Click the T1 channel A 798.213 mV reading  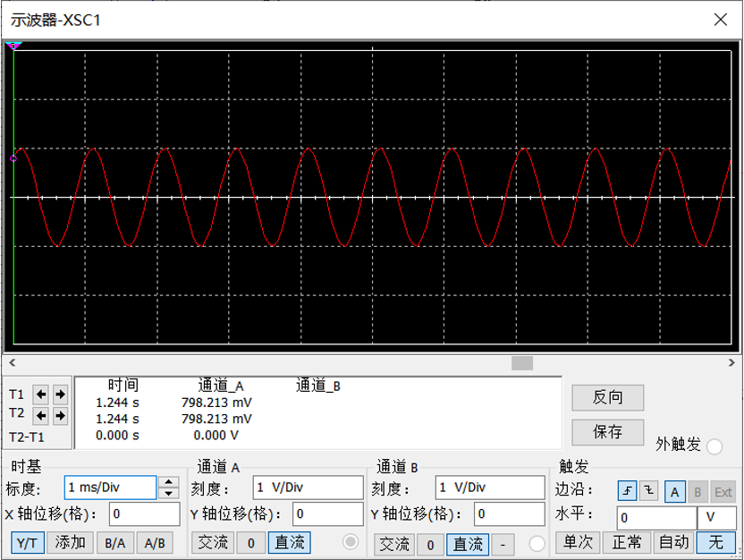[216, 403]
